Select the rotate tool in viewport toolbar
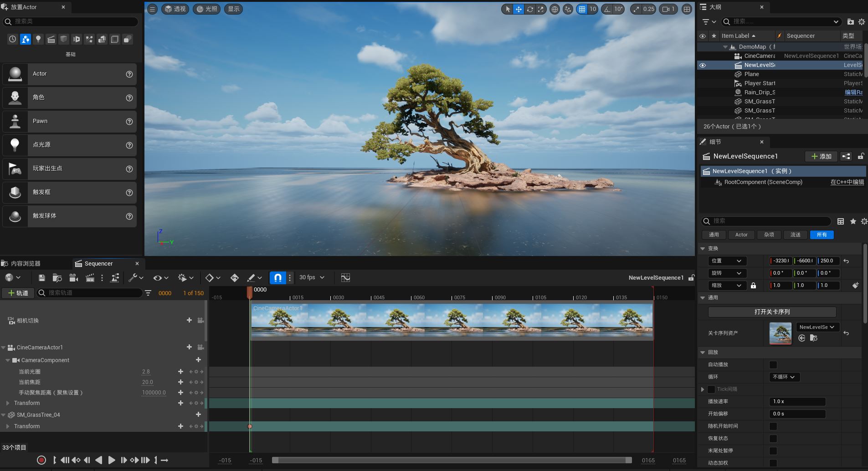 coord(529,9)
